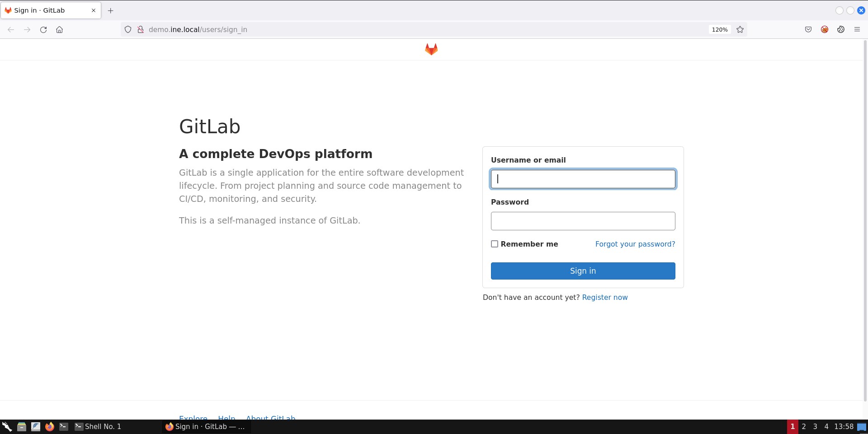Click the show desktop icon in tray
Screen dimensions: 868x434
862,427
